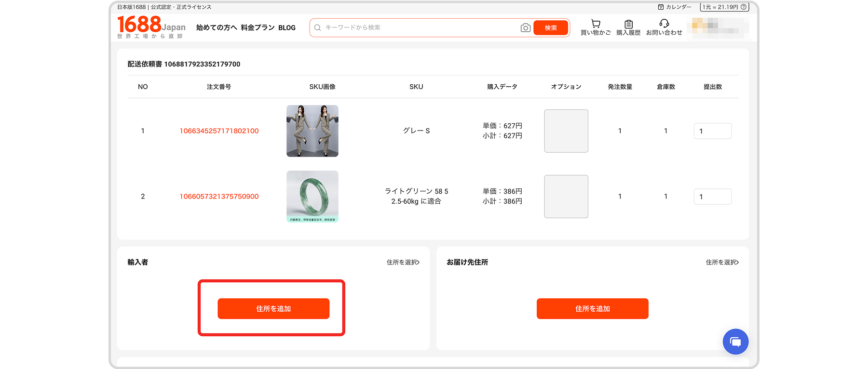Click the orange 検索 search button
Image resolution: width=868 pixels, height=369 pixels.
(x=550, y=28)
